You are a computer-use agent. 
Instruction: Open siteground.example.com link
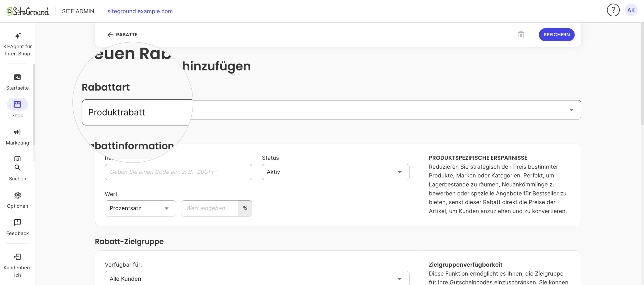click(140, 11)
